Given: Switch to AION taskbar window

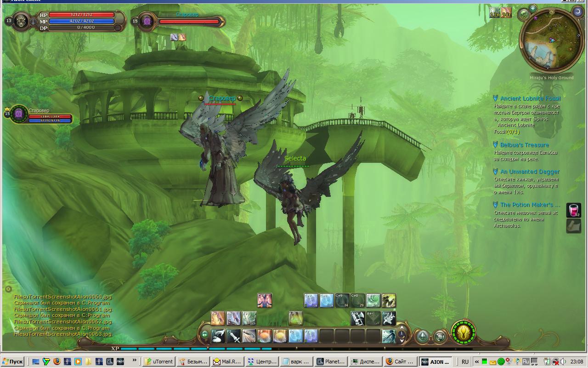Looking at the screenshot, I should 436,362.
